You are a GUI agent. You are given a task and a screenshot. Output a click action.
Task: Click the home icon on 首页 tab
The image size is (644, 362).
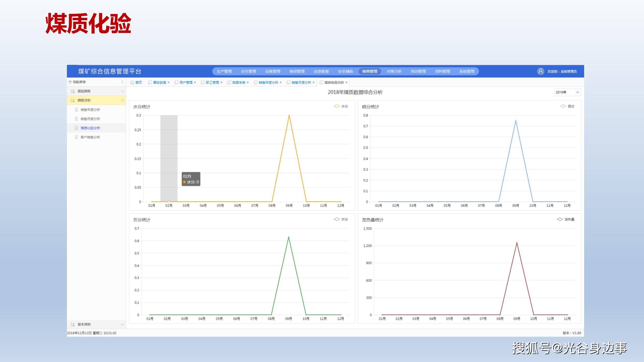[x=132, y=82]
